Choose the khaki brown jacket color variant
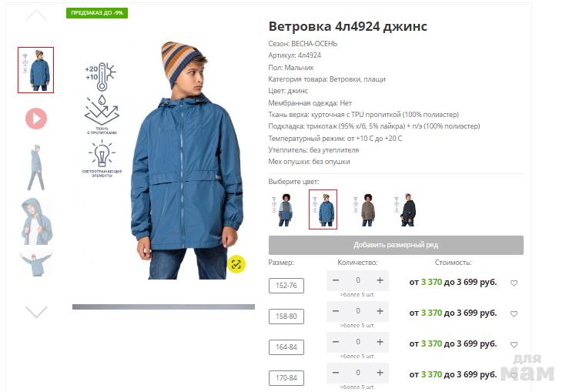Screen dimensions: 566x392 coord(366,209)
